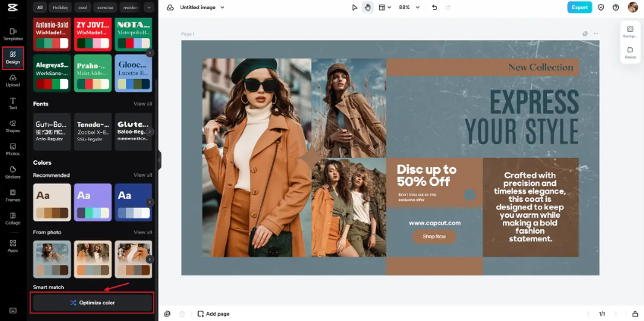This screenshot has height=321, width=644.
Task: Click the keyboard shortcuts icon at sidebar bottom
Action: tap(13, 310)
